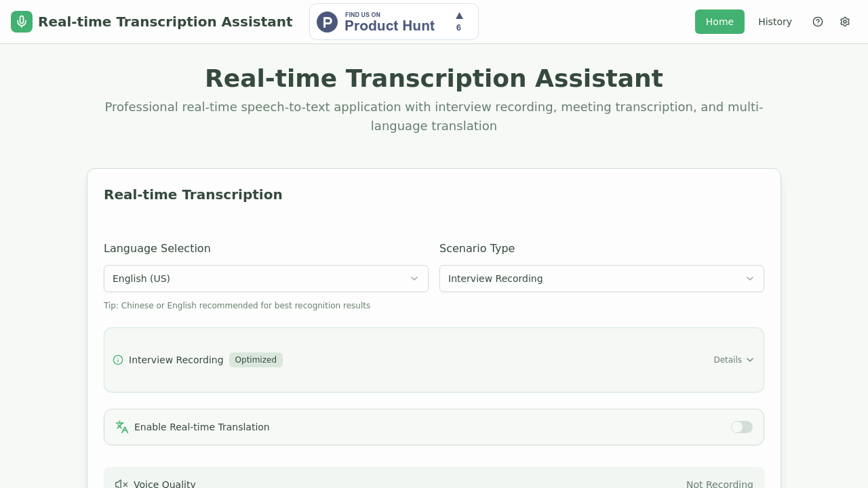Screen dimensions: 868x488
Task: Select the Home navigation item
Action: [719, 22]
